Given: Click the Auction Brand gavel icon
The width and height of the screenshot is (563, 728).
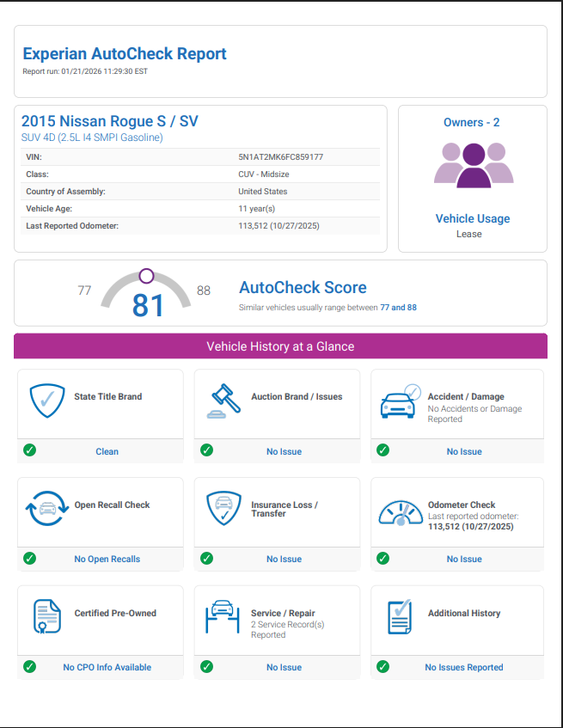Looking at the screenshot, I should (x=224, y=401).
